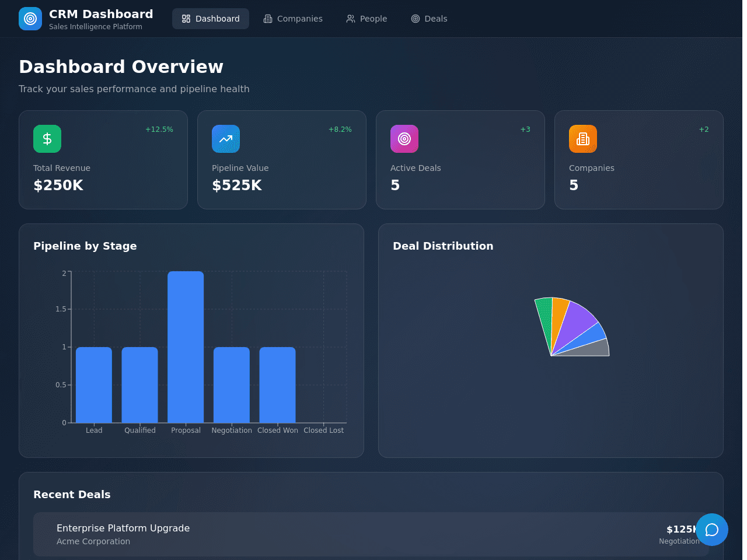This screenshot has width=747, height=560.
Task: Click the green pie chart slice
Action: 545,318
